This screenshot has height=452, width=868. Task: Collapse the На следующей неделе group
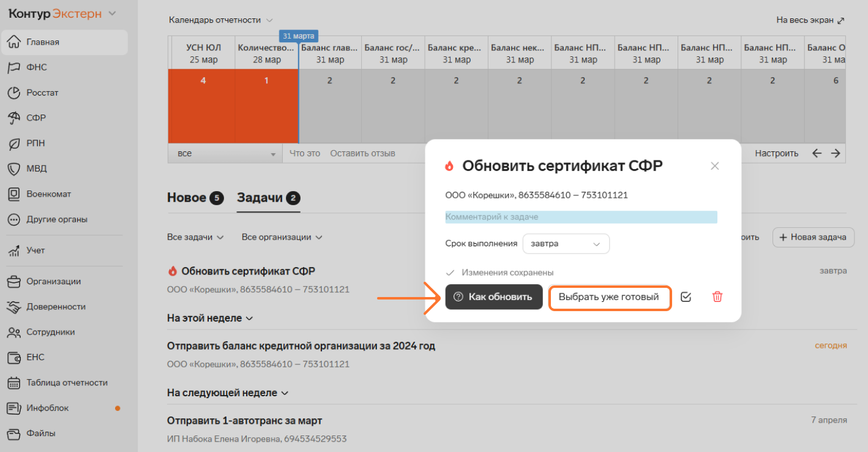[x=227, y=393]
